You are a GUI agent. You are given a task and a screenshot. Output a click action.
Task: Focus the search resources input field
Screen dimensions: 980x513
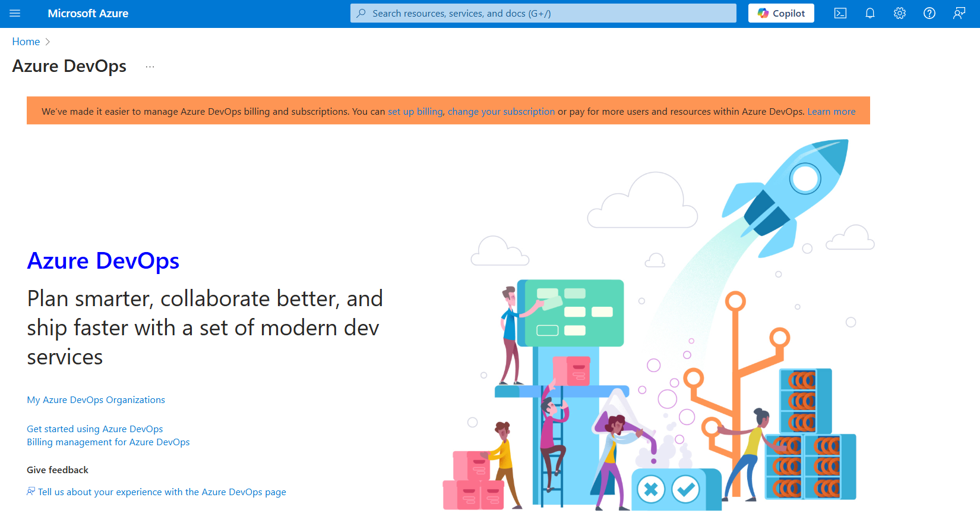pos(543,13)
